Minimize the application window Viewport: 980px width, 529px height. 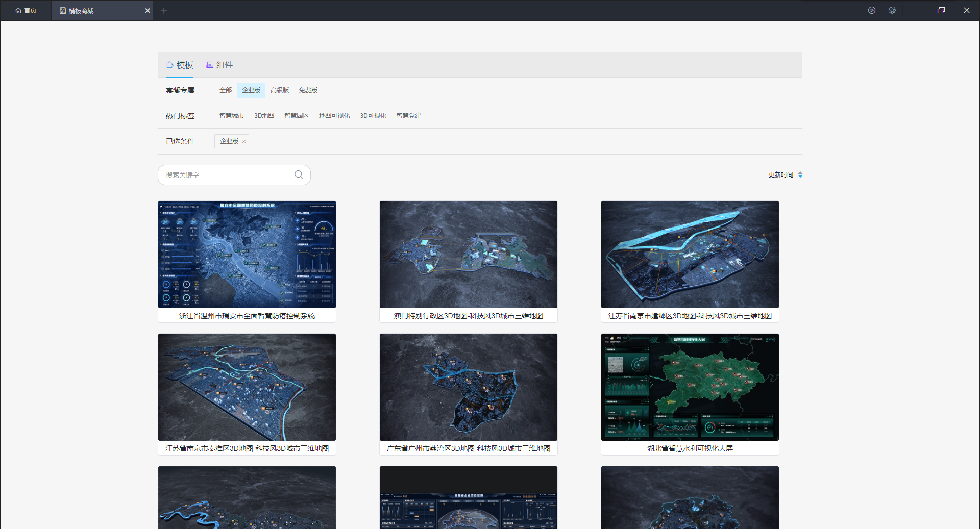[916, 10]
